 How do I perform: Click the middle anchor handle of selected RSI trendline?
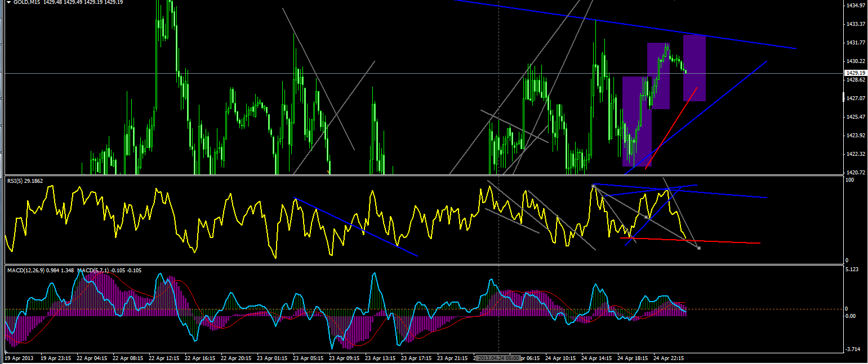646,217
